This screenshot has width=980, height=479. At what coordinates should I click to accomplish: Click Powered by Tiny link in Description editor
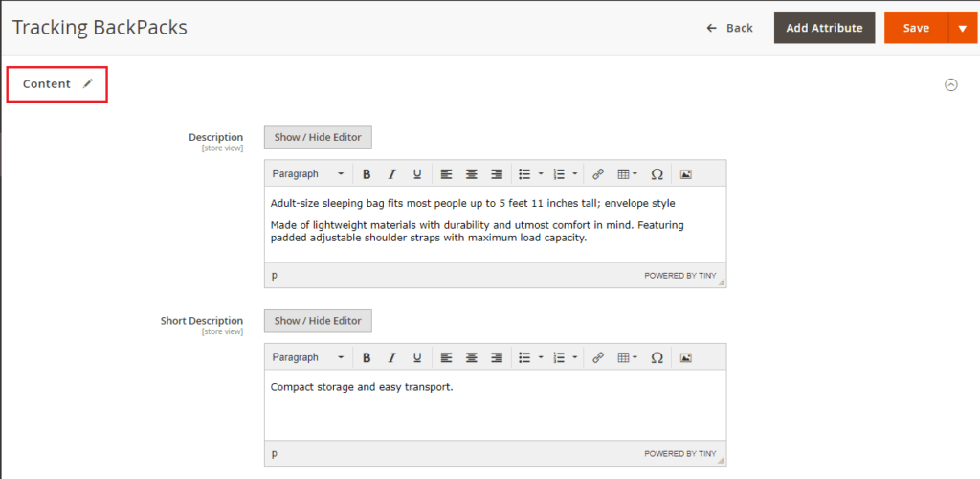(680, 275)
